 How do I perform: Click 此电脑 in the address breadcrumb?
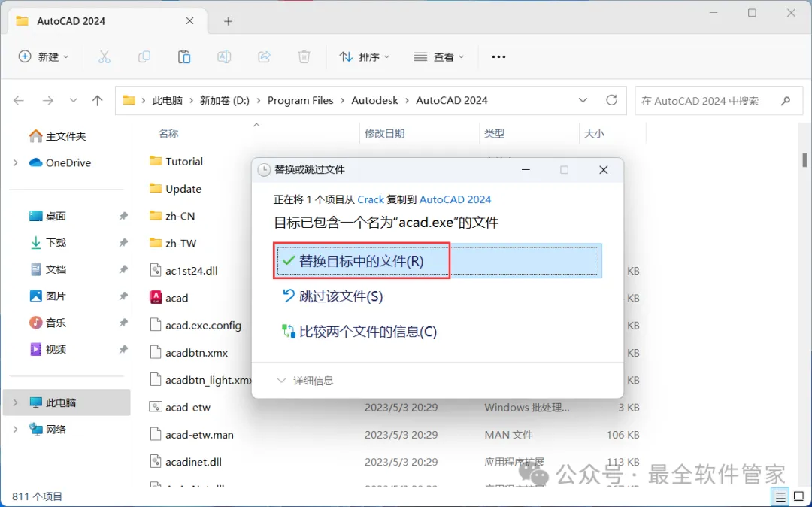click(x=167, y=101)
